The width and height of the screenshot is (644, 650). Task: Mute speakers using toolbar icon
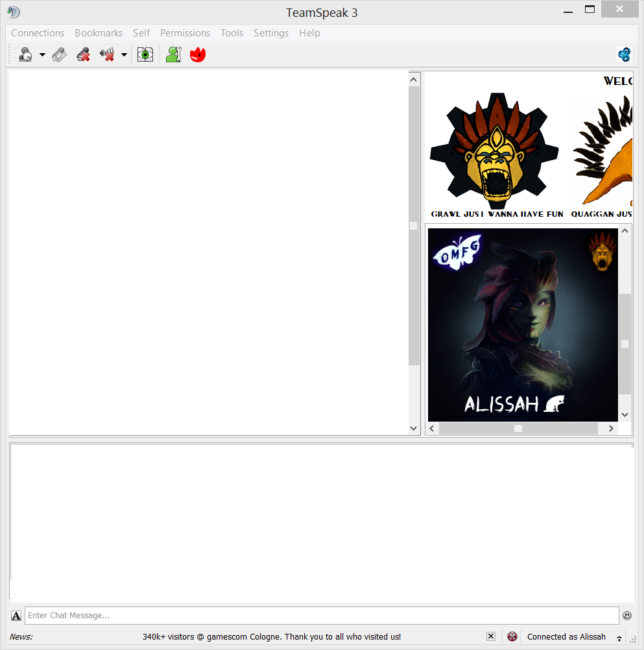click(x=108, y=54)
